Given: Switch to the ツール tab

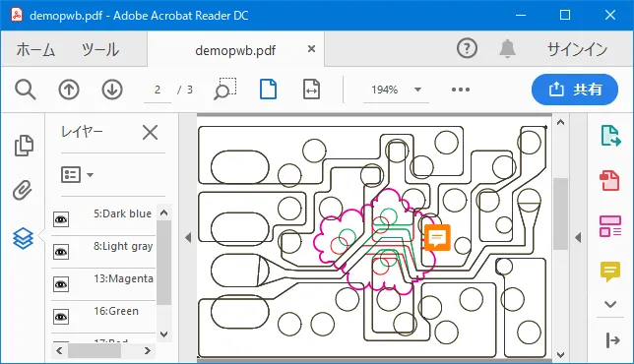Looking at the screenshot, I should coord(99,50).
